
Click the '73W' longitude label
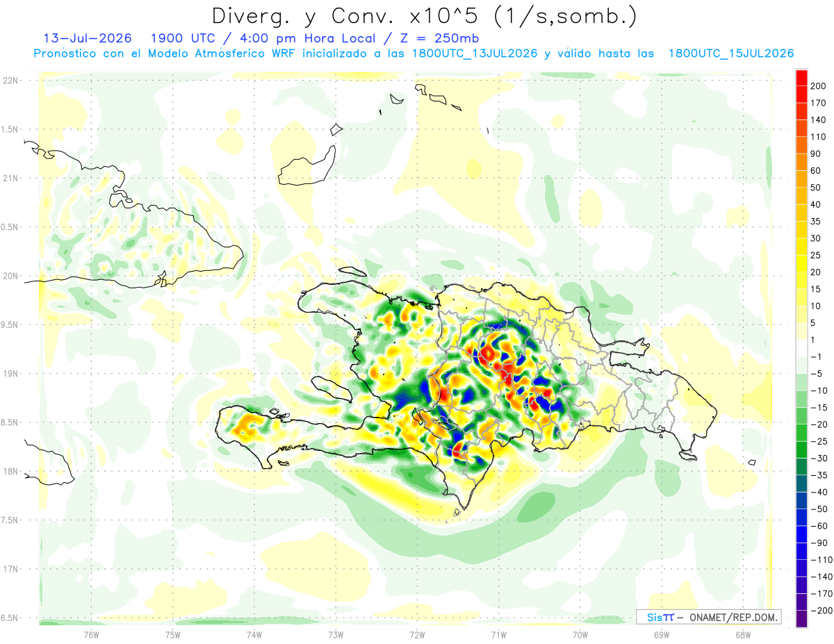tap(336, 634)
